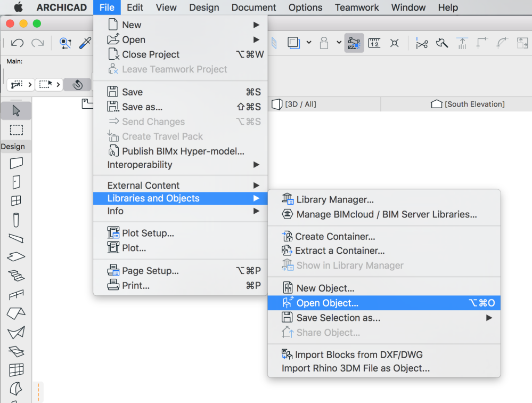The width and height of the screenshot is (532, 403).
Task: Toggle the highlighted Snap Guides toolbar button
Action: click(354, 43)
